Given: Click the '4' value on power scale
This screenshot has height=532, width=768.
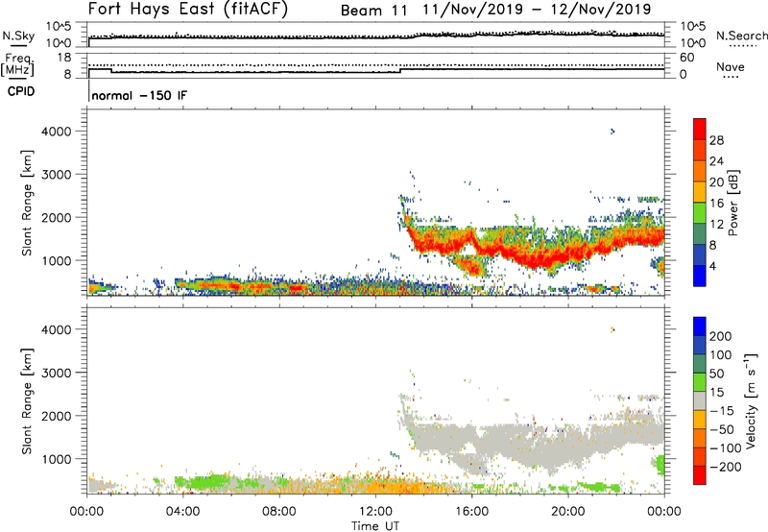Looking at the screenshot, I should [712, 266].
